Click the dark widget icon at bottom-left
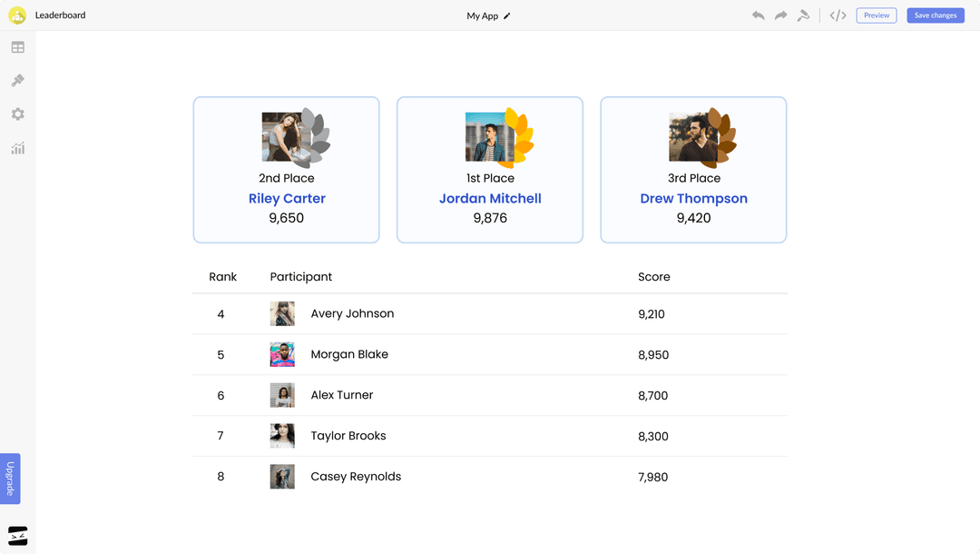 16,535
